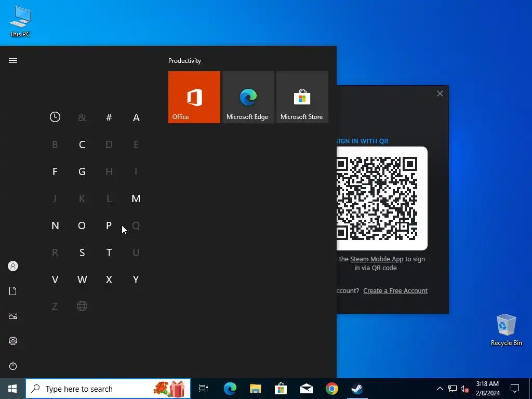Jump to apps starting with S

point(82,252)
